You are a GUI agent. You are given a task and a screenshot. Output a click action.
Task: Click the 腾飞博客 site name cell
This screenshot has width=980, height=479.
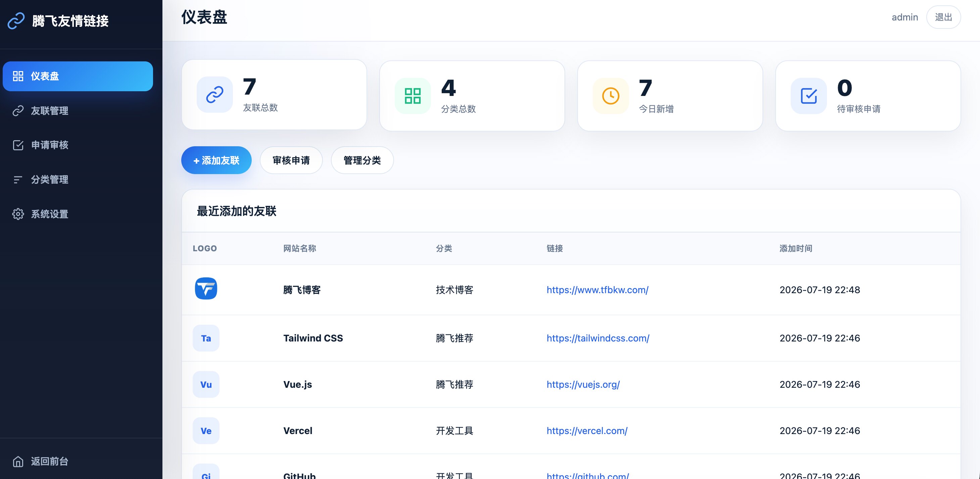point(302,290)
